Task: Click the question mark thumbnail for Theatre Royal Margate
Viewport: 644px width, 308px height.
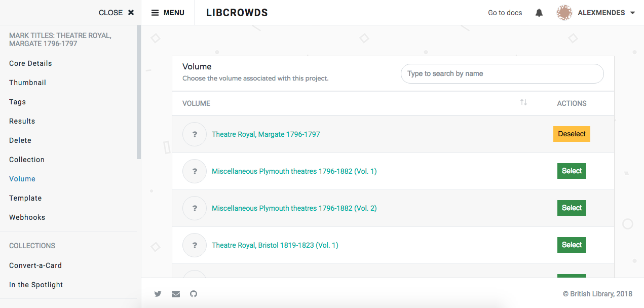Action: [x=194, y=134]
